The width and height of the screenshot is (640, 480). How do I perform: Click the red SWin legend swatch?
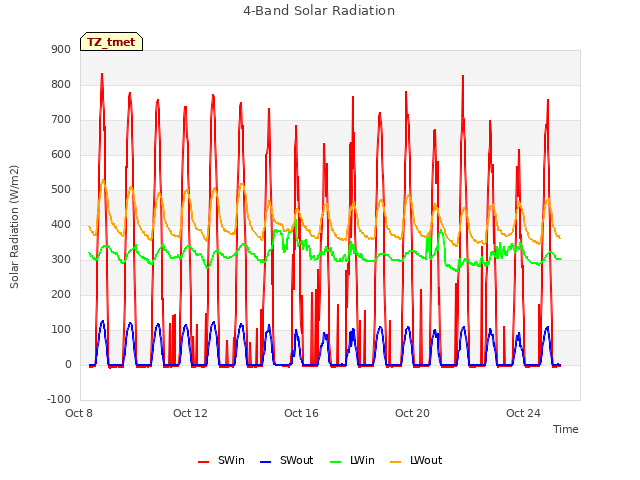pyautogui.click(x=203, y=462)
